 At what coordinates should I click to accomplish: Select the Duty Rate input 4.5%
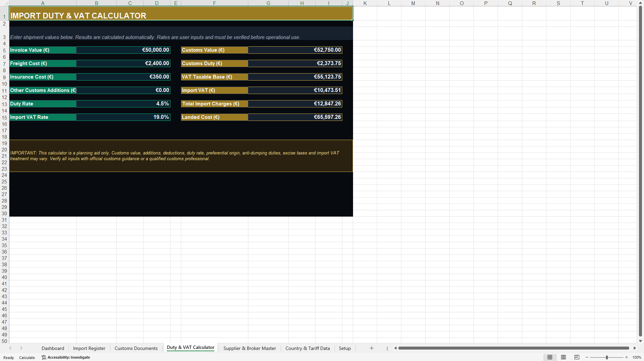tap(123, 104)
